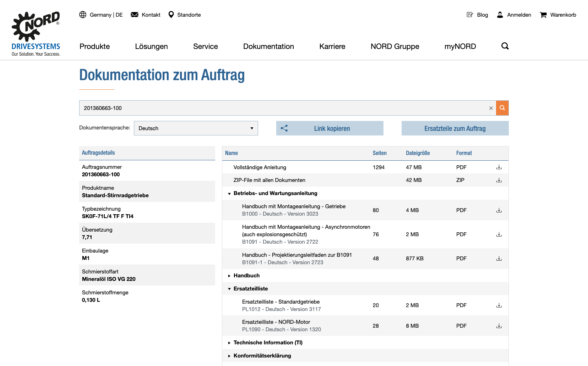Open the Dokumentation menu
The image size is (588, 366).
[x=268, y=46]
